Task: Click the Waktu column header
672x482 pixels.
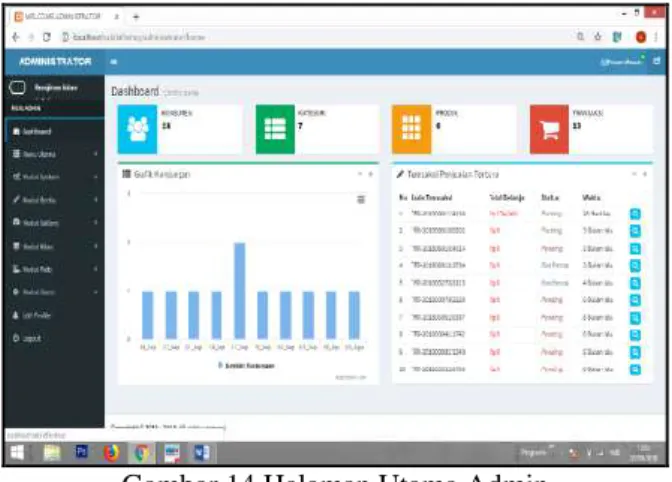Action: 591,198
